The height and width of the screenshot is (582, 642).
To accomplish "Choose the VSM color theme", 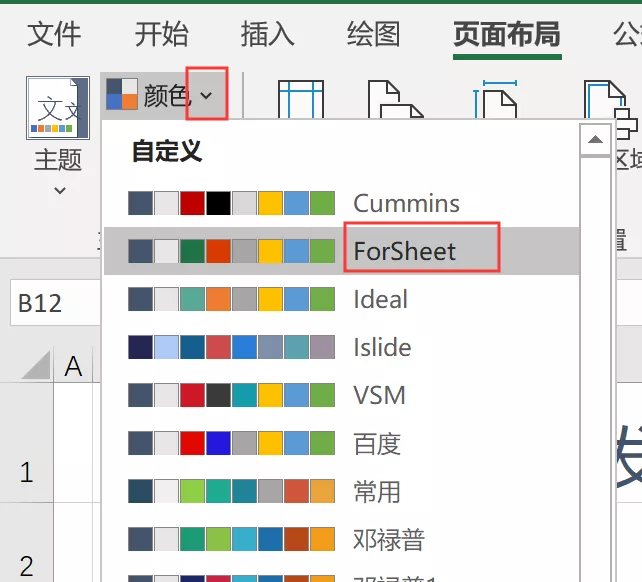I will click(x=341, y=395).
